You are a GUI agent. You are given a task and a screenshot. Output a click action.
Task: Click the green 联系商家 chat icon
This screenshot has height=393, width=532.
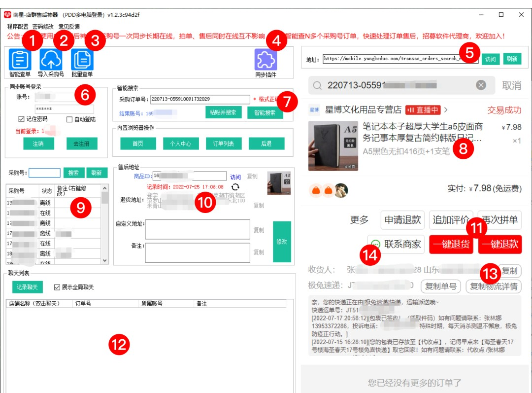pos(376,244)
